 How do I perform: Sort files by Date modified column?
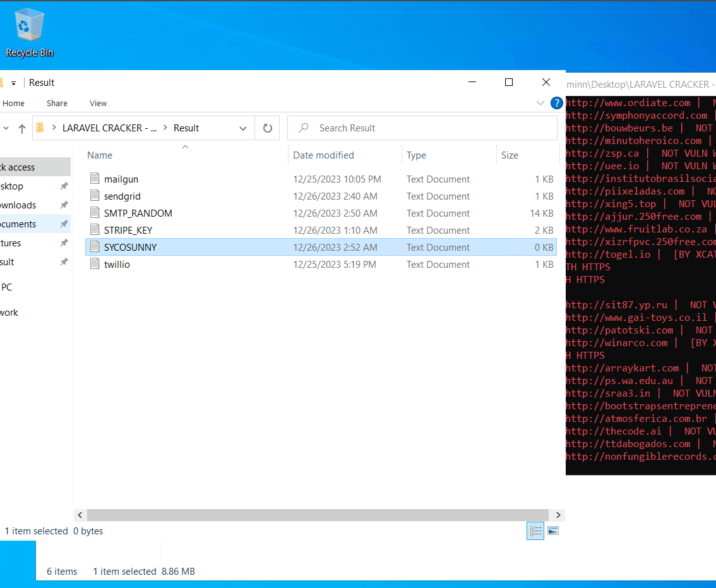pos(323,155)
